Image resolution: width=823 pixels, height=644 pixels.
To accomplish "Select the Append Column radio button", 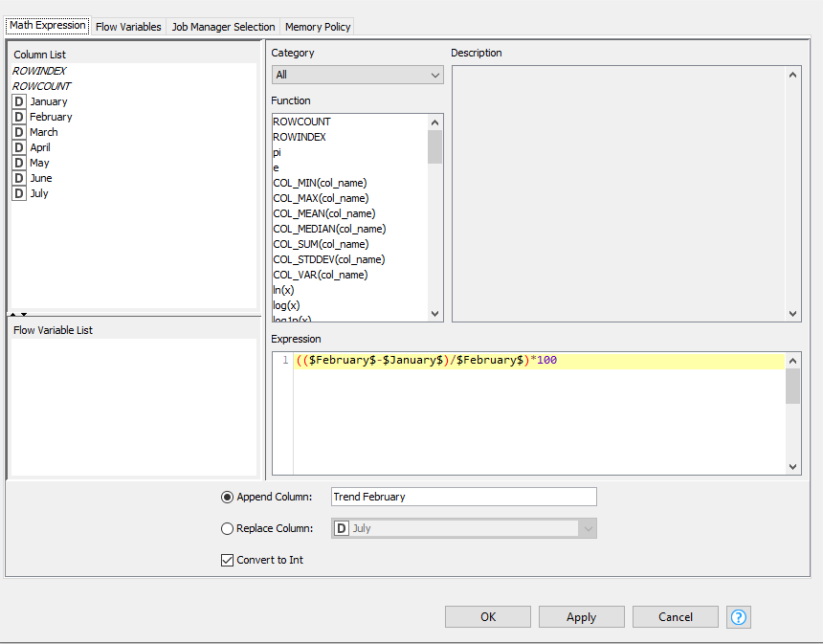I will pos(227,497).
